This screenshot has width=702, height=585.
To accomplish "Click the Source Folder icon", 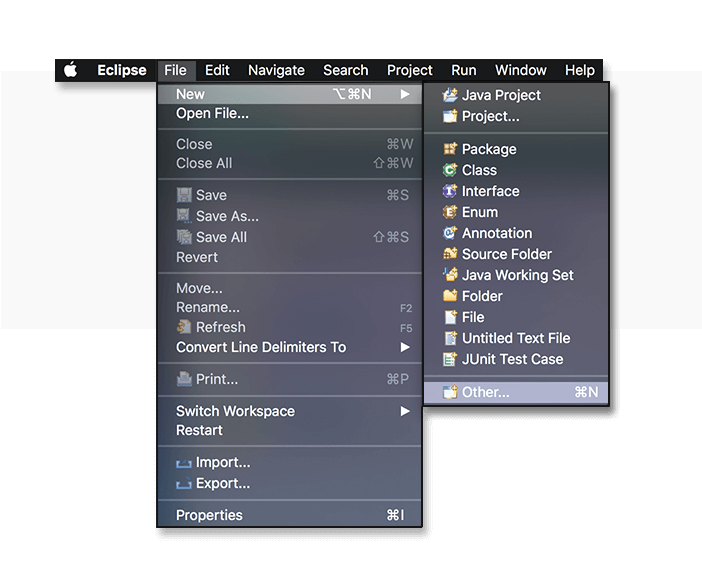I will click(x=450, y=254).
